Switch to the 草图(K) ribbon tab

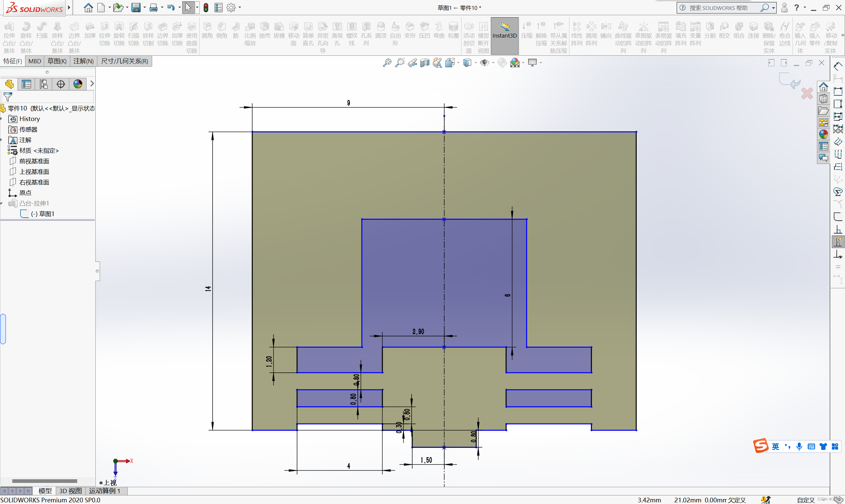[x=57, y=61]
